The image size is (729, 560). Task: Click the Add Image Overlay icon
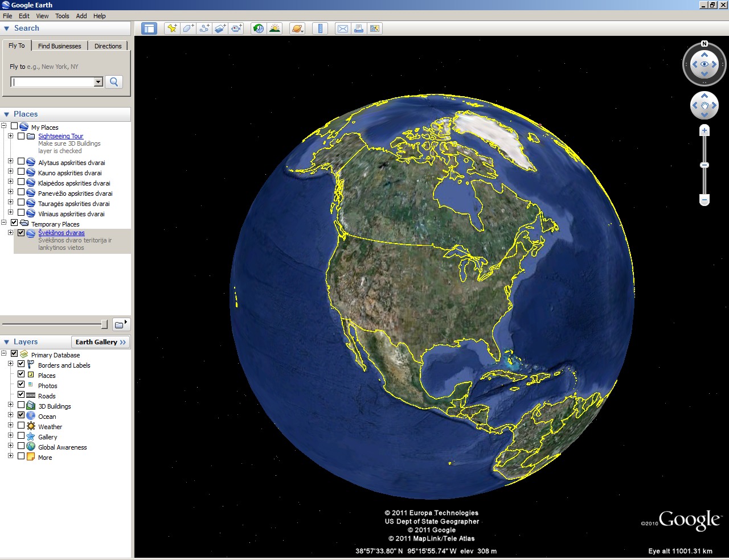pyautogui.click(x=220, y=28)
